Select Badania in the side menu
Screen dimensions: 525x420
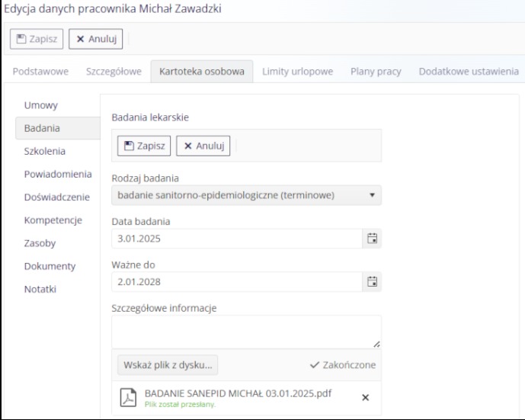point(58,128)
